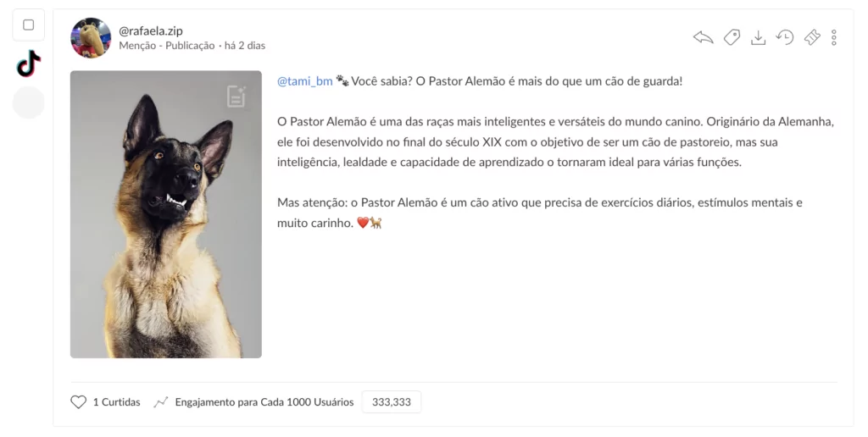
Task: Follow the @tami_bm mention link
Action: click(305, 81)
